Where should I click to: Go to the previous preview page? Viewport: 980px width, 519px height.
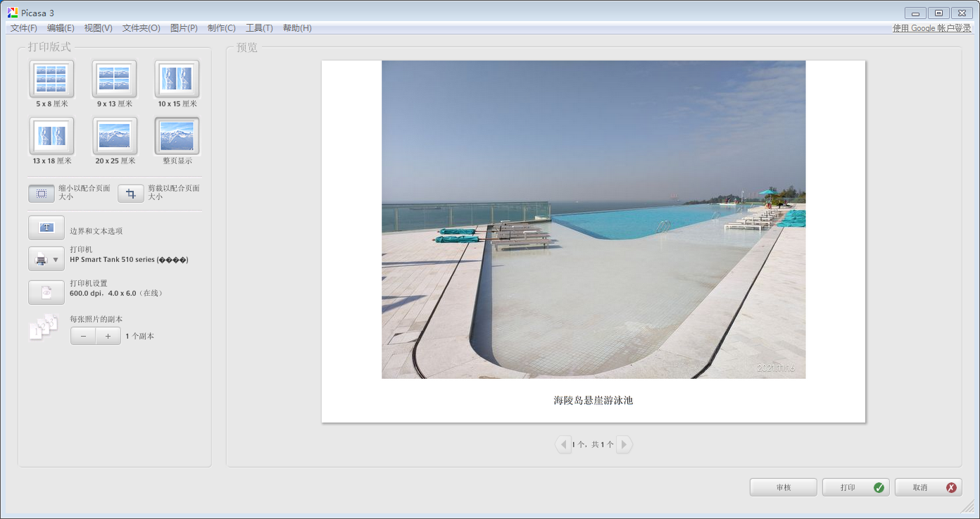(563, 444)
